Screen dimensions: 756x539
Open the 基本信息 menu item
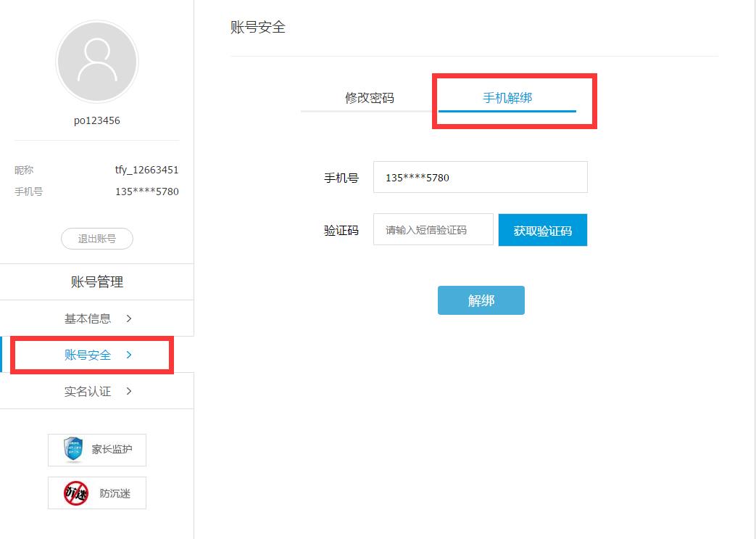coord(88,318)
